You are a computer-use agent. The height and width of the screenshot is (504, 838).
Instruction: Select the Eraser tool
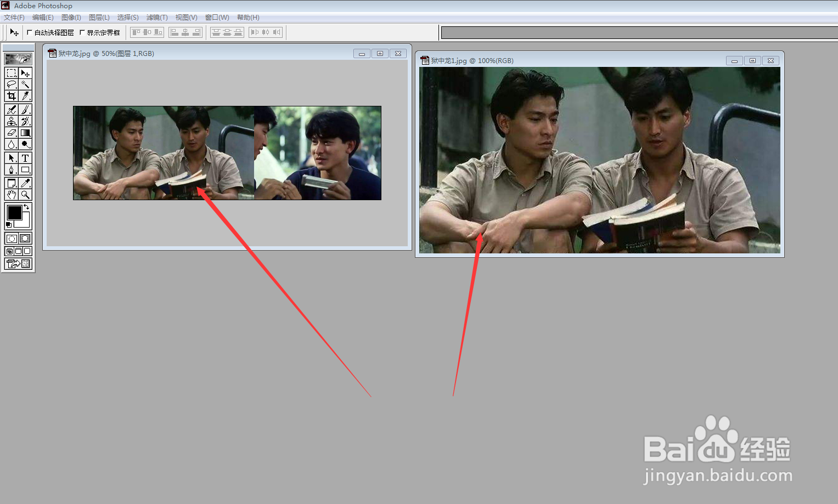(x=11, y=133)
